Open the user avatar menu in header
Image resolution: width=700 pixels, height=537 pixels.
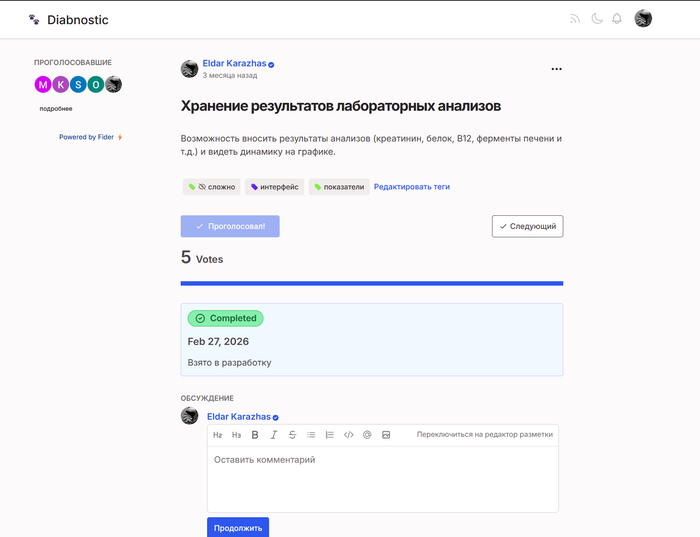tap(643, 19)
